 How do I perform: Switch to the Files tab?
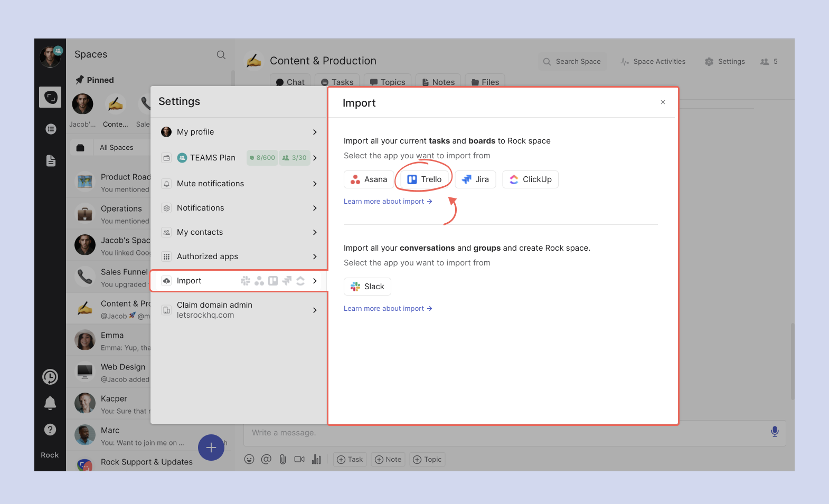485,81
